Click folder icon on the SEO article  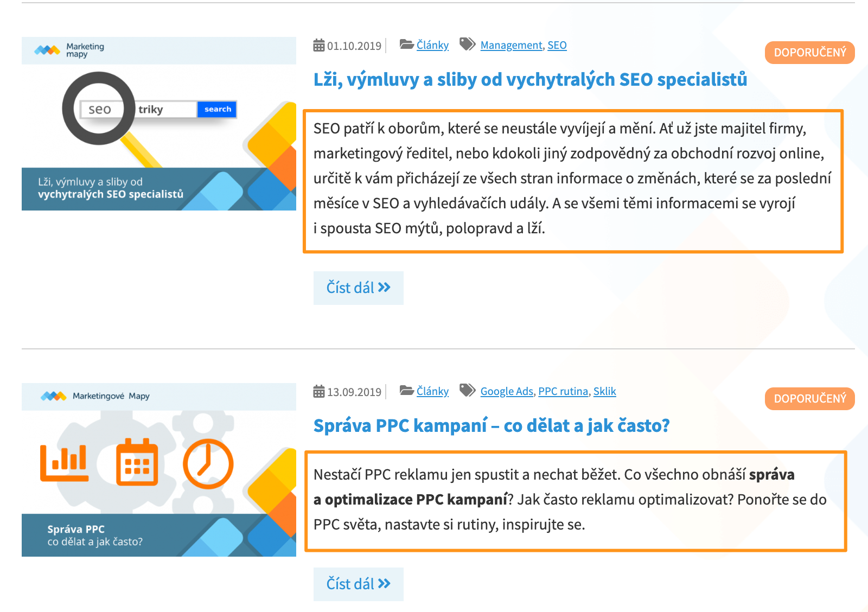tap(406, 44)
